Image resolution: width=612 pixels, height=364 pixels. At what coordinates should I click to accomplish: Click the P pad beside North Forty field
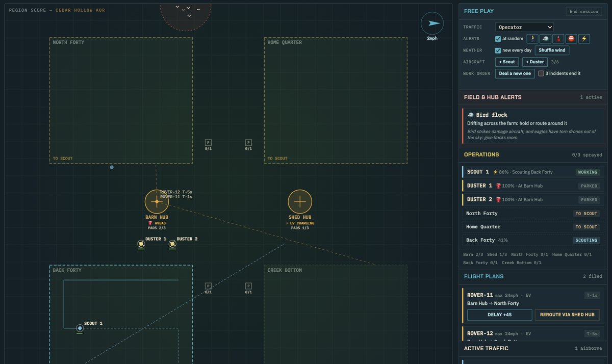point(208,143)
